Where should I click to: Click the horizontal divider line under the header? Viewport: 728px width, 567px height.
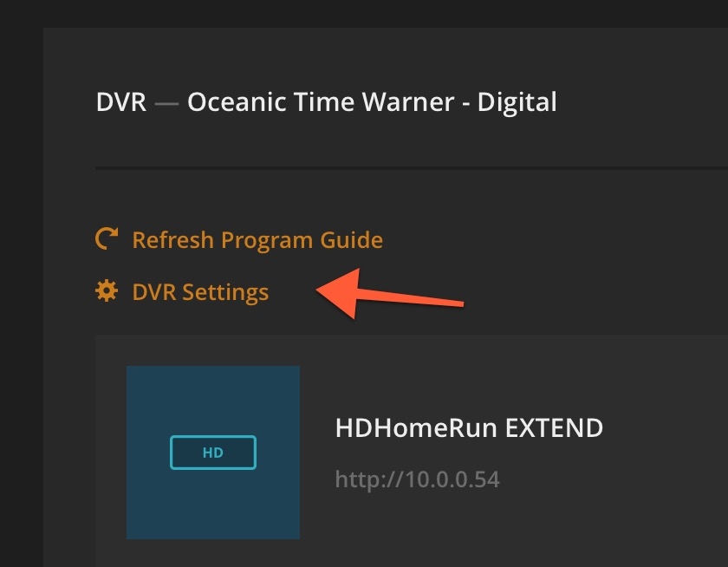412,168
